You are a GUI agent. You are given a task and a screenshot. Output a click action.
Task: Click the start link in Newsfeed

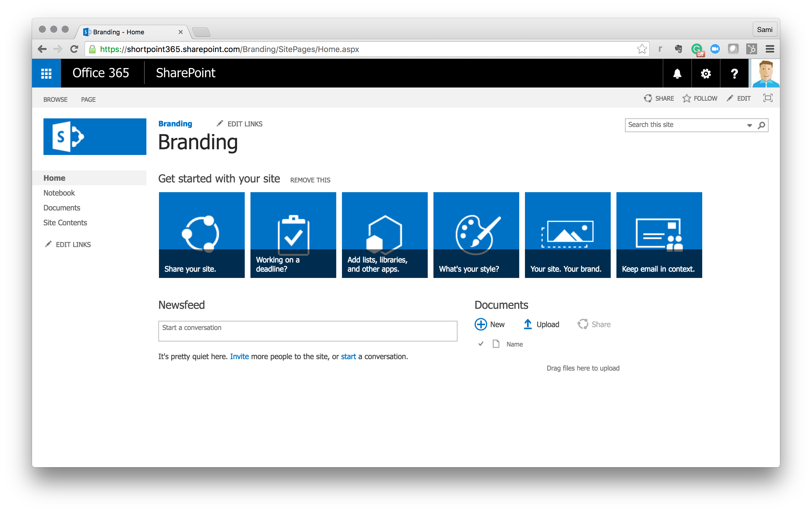coord(348,357)
